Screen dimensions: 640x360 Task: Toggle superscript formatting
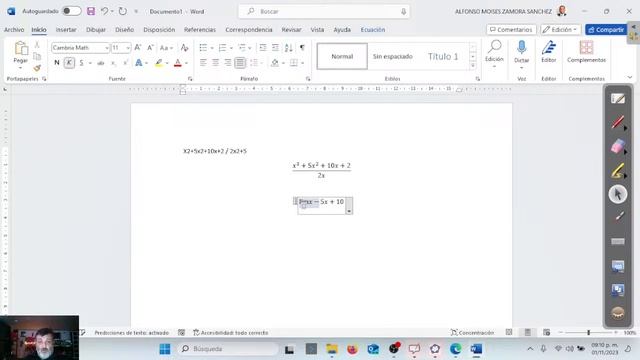click(125, 63)
